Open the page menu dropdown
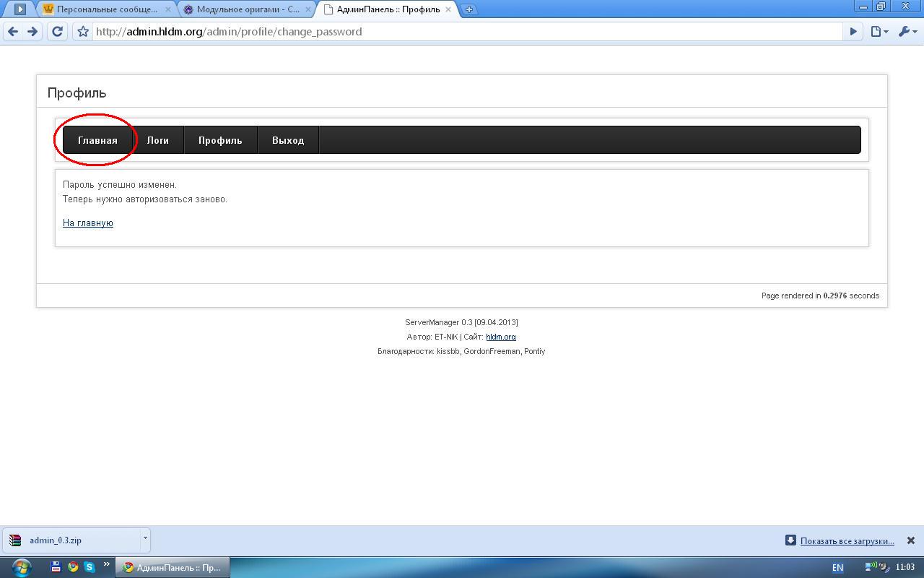Screen dimensions: 924x578 879,32
